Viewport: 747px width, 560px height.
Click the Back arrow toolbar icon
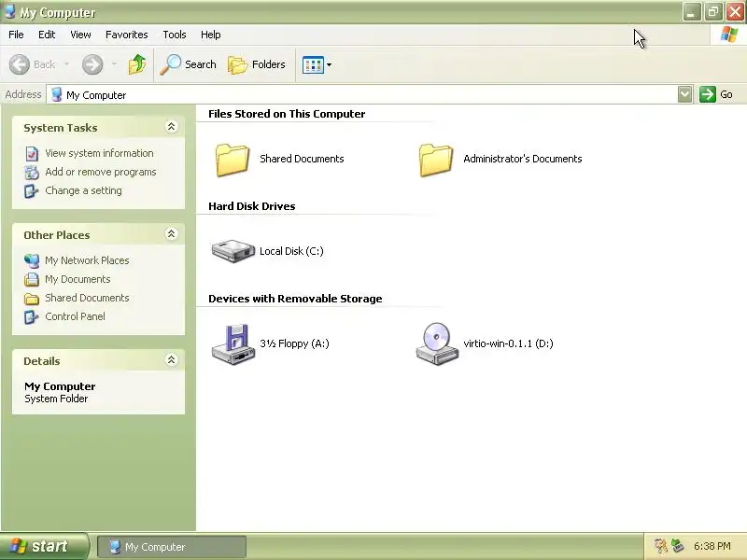(x=20, y=64)
